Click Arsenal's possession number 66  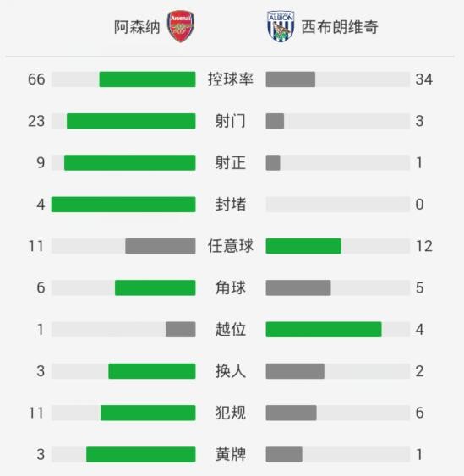(x=36, y=79)
